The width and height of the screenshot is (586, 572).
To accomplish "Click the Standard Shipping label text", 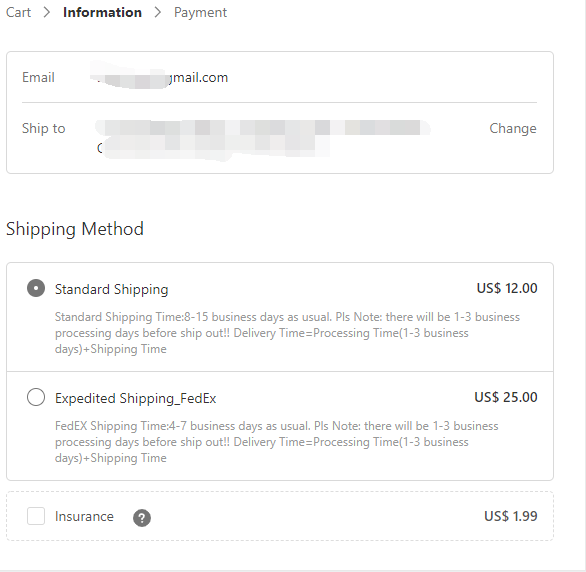I will coord(111,290).
